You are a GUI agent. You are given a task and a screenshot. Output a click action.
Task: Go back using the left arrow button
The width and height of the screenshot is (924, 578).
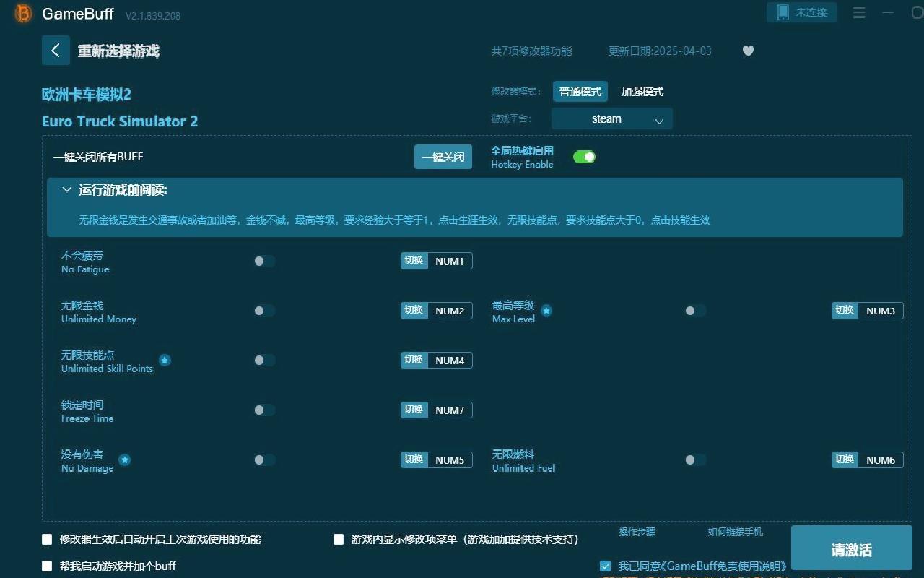56,51
